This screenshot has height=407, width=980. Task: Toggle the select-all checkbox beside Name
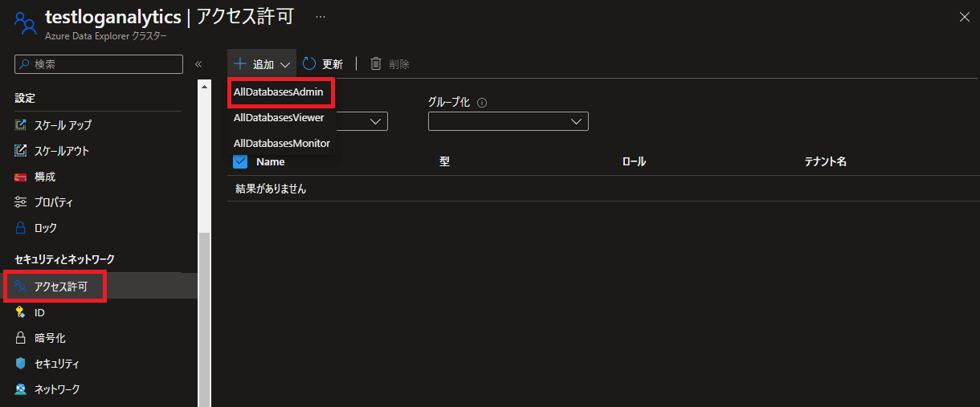click(x=239, y=161)
